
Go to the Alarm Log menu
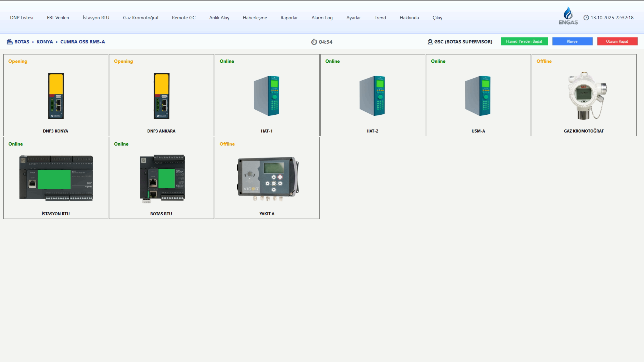(322, 18)
